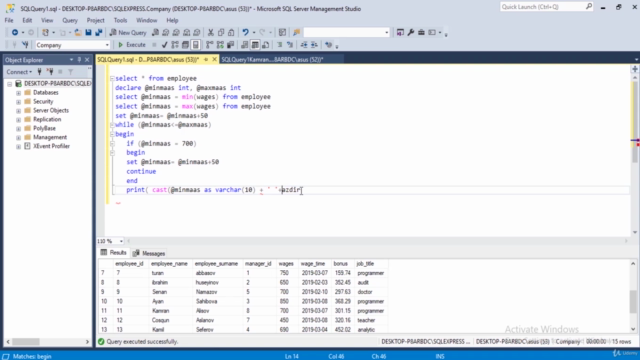Expand the Databases tree node

pyautogui.click(x=18, y=93)
